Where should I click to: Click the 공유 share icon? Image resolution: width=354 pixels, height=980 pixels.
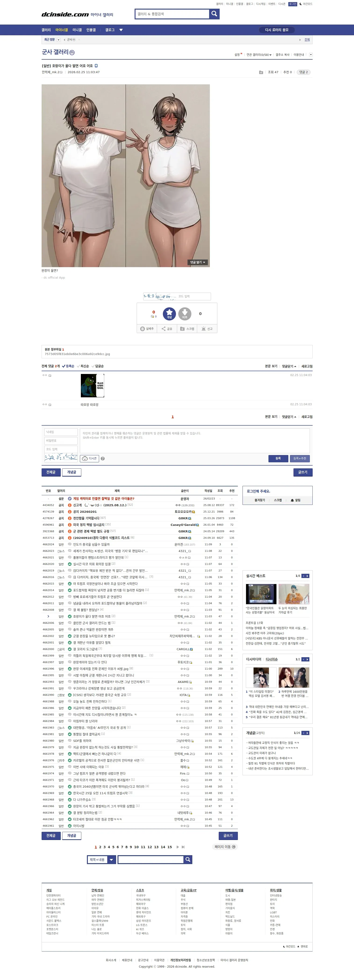click(164, 329)
